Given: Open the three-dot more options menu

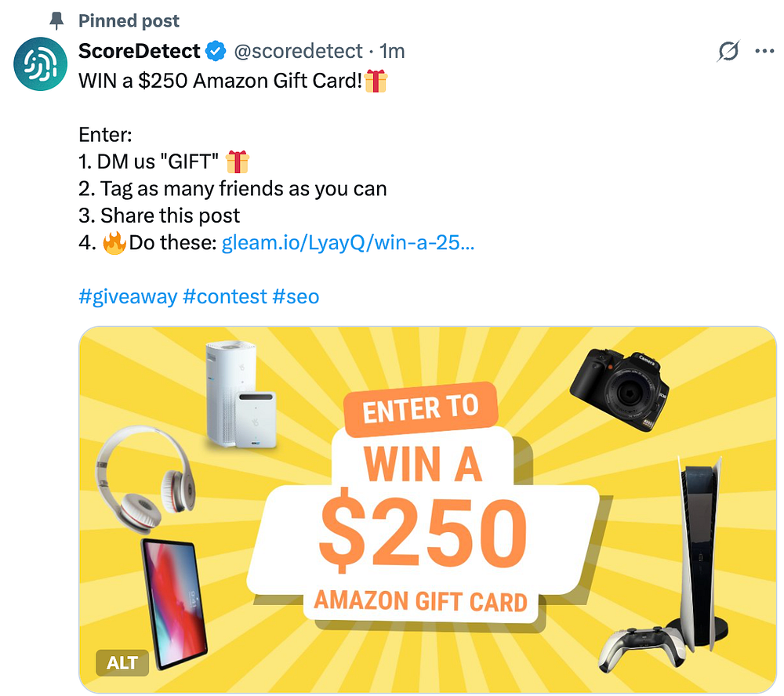Looking at the screenshot, I should point(764,51).
